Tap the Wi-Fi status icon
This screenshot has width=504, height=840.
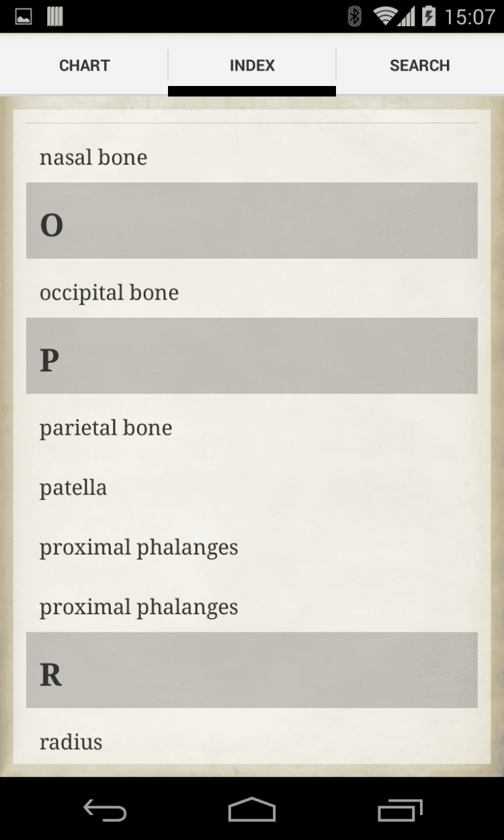coord(385,17)
